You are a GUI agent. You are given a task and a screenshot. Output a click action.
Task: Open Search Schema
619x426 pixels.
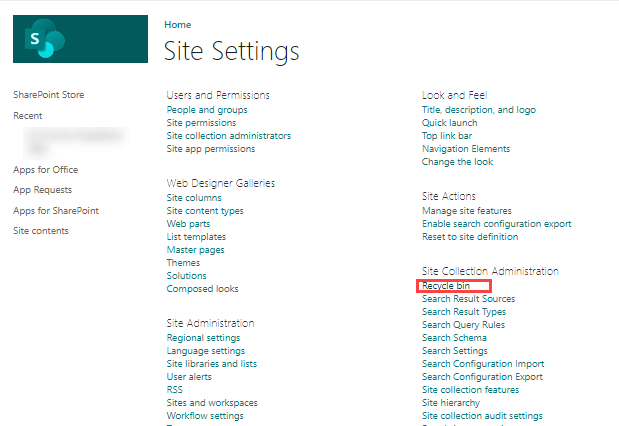click(x=454, y=338)
